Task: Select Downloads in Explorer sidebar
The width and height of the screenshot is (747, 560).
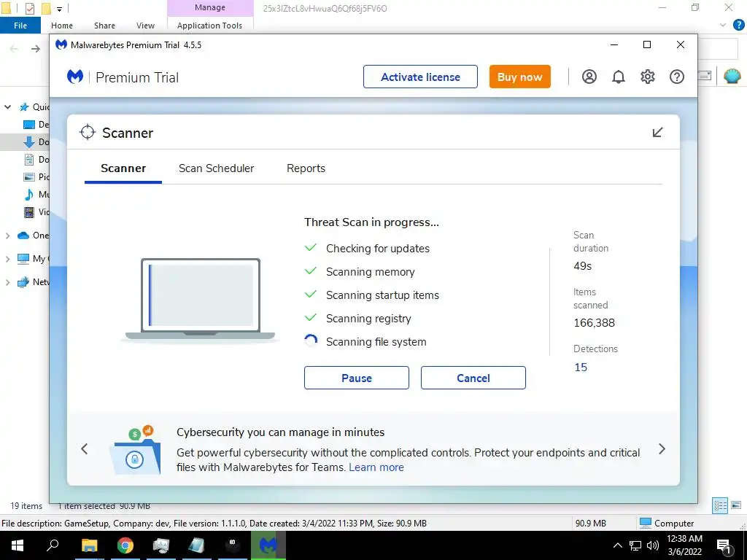Action: [x=35, y=142]
